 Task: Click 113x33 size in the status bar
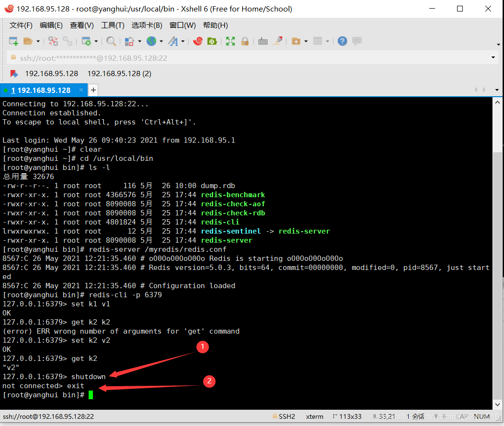(350, 416)
